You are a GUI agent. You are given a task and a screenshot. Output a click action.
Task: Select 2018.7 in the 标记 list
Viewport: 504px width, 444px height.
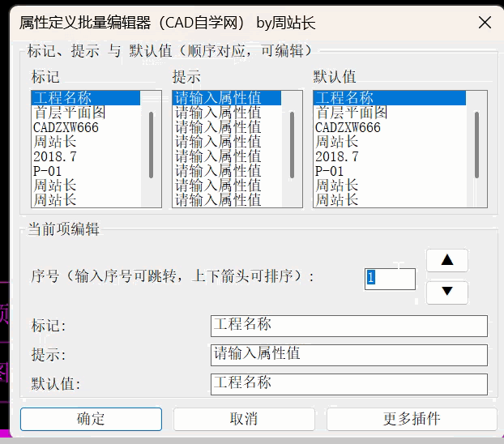pos(55,156)
